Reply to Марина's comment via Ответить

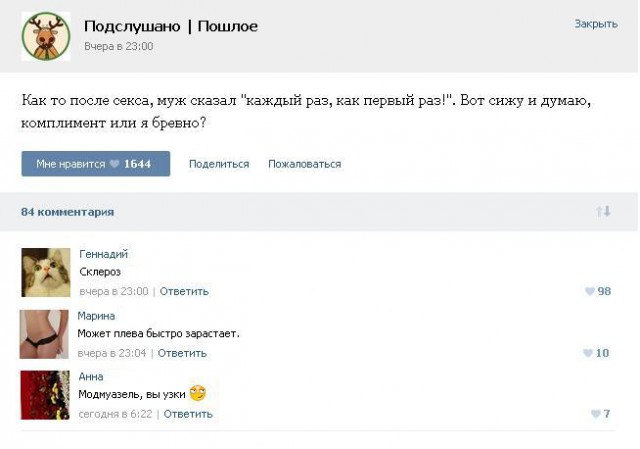(x=181, y=353)
